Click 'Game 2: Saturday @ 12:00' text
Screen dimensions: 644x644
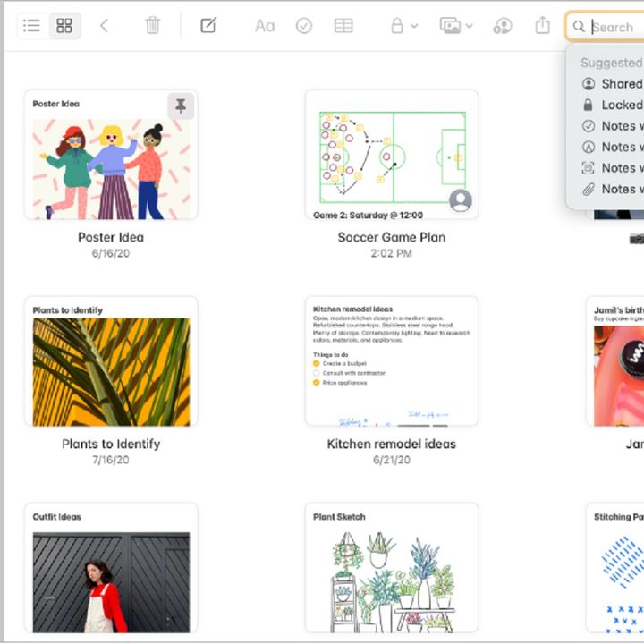pos(368,215)
